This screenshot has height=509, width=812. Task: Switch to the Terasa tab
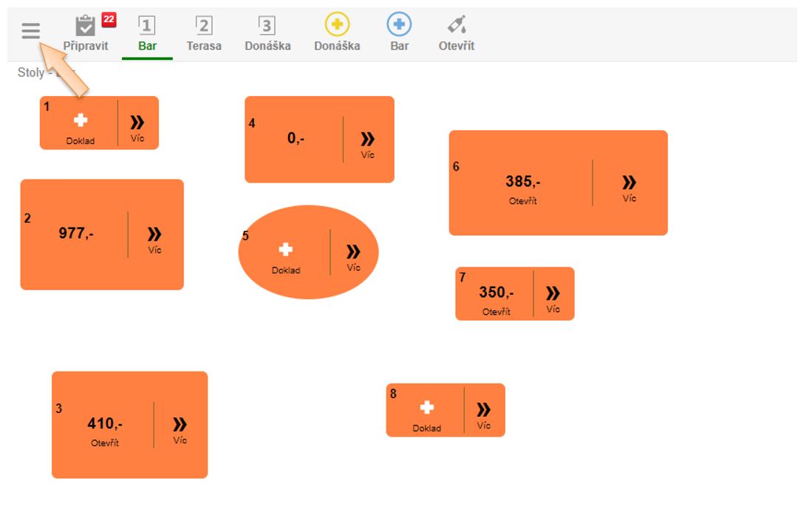click(x=204, y=34)
